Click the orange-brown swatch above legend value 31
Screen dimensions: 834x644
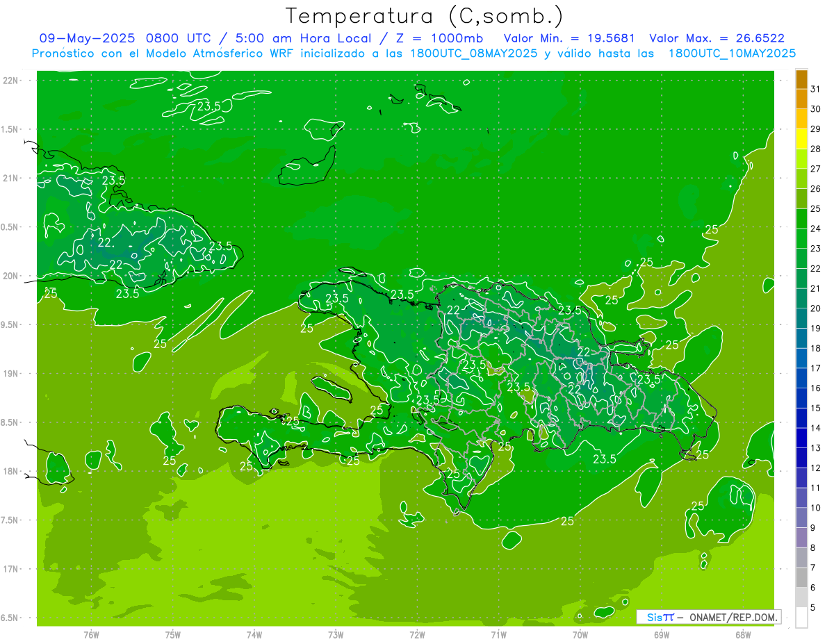click(801, 80)
